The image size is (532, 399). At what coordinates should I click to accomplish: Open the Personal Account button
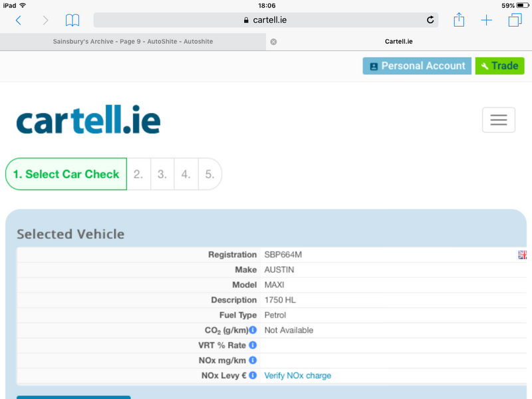(417, 66)
